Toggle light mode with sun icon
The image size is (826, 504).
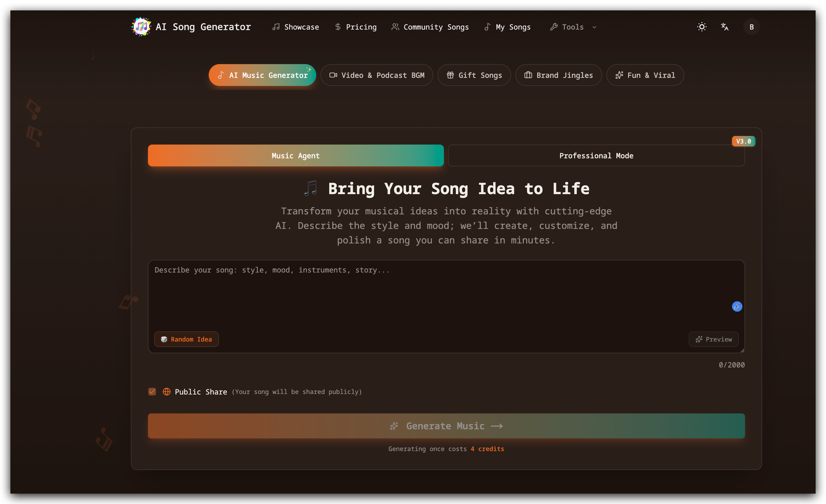(702, 27)
